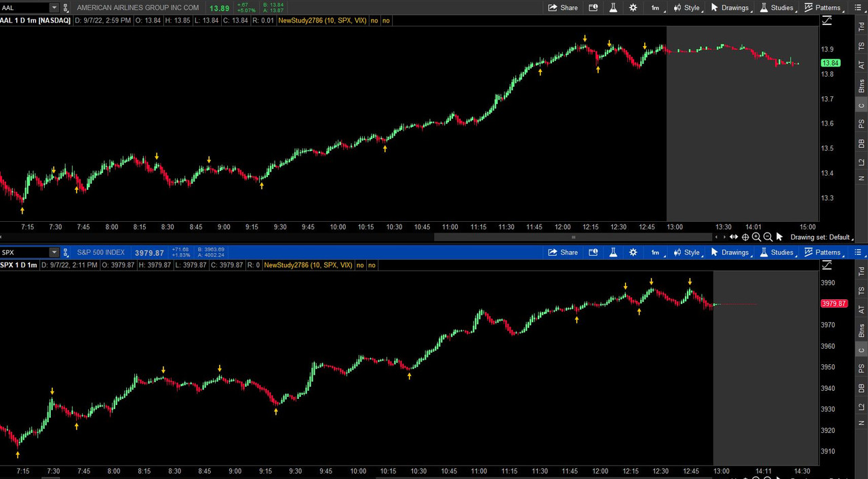This screenshot has height=479, width=868.
Task: Open the N tab in upper right sidebar
Action: [x=861, y=178]
